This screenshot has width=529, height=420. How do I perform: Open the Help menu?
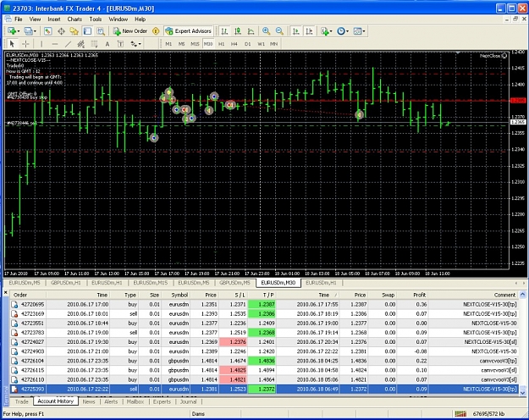click(140, 19)
